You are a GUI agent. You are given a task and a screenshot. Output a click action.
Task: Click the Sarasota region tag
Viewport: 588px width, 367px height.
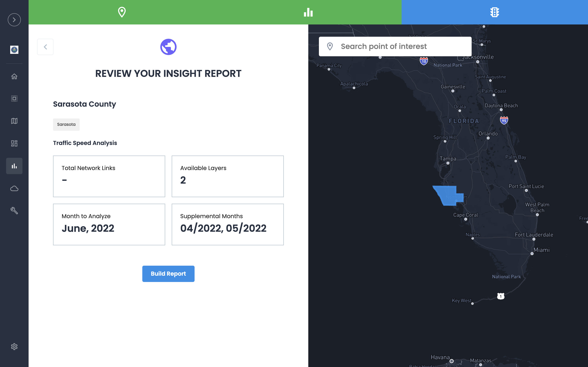[x=66, y=125]
